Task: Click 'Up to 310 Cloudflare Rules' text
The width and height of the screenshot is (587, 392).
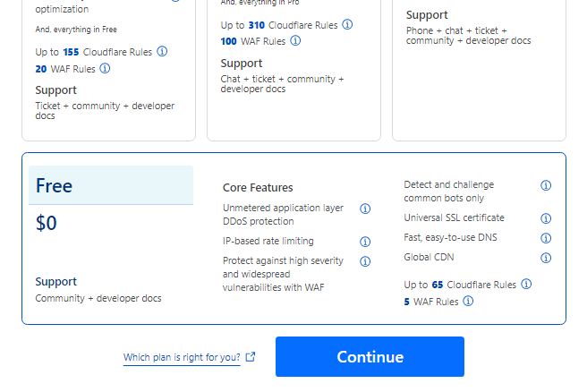Action: point(279,25)
